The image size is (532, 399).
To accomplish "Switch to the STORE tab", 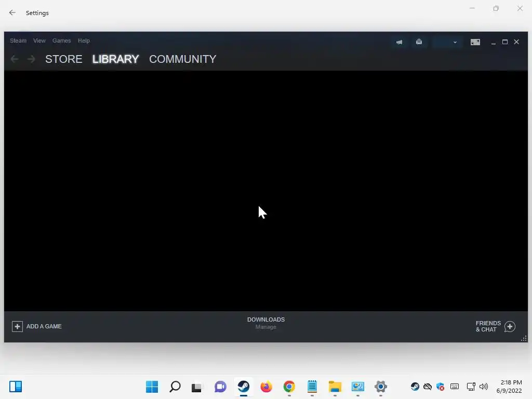I will (64, 59).
